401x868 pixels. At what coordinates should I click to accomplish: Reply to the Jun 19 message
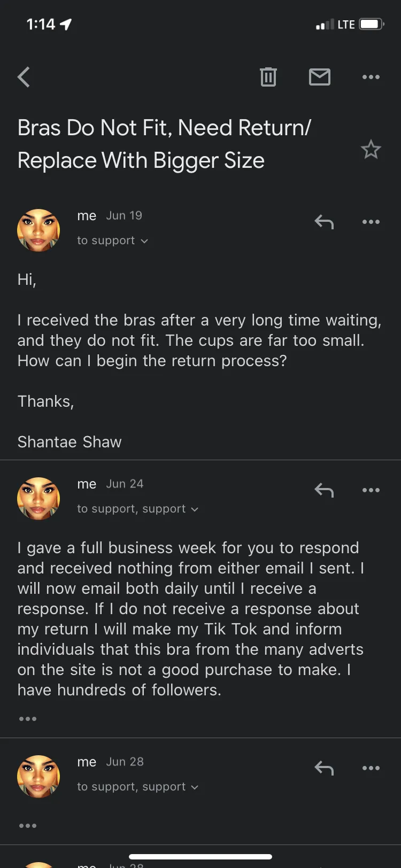coord(324,221)
